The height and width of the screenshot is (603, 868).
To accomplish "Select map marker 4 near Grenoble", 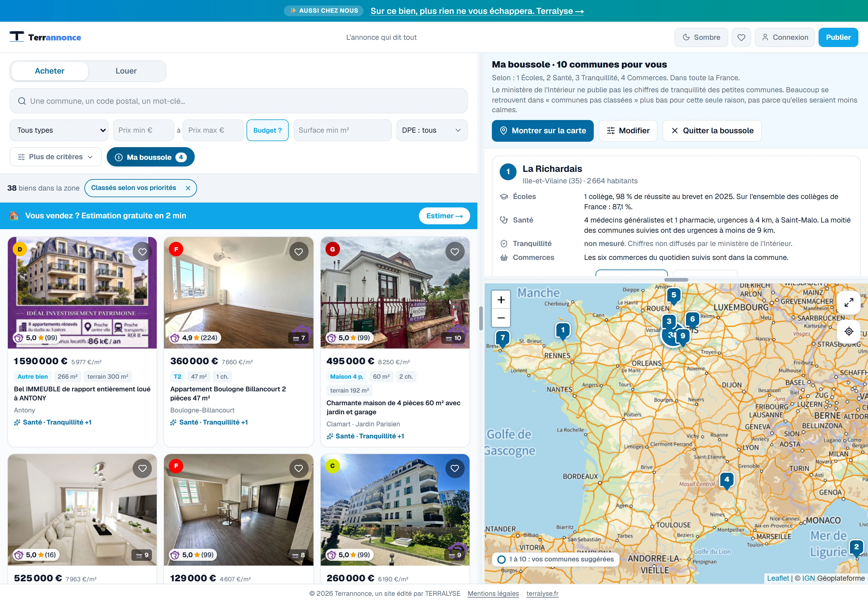I will (x=727, y=480).
